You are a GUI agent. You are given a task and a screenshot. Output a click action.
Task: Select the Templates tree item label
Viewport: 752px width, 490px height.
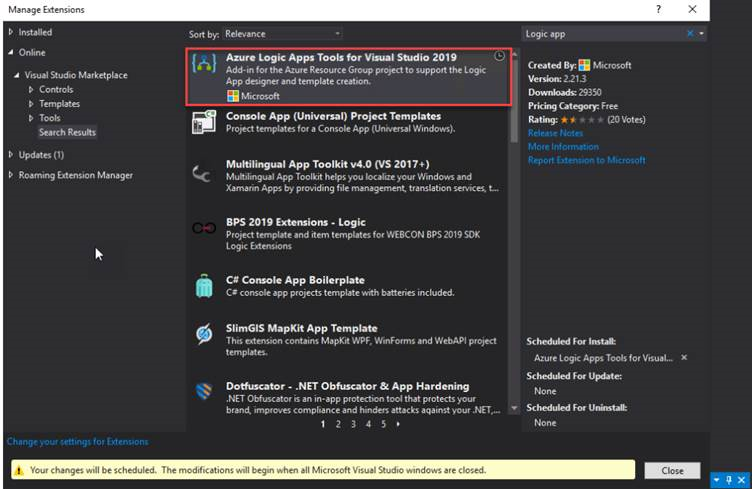[59, 104]
